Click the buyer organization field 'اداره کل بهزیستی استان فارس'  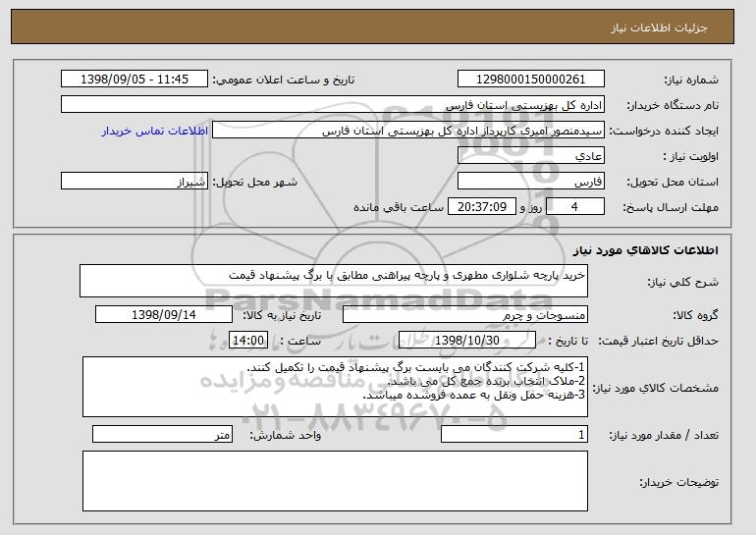tap(333, 105)
